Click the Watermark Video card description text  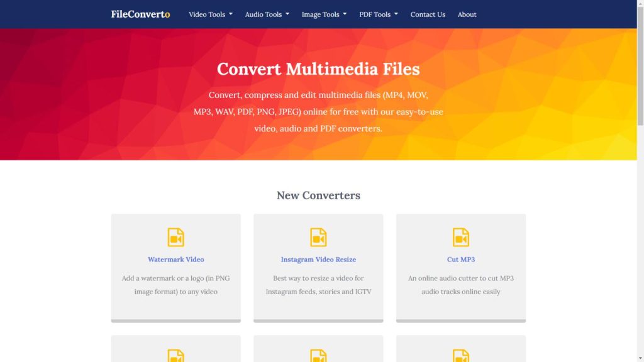[x=176, y=285]
